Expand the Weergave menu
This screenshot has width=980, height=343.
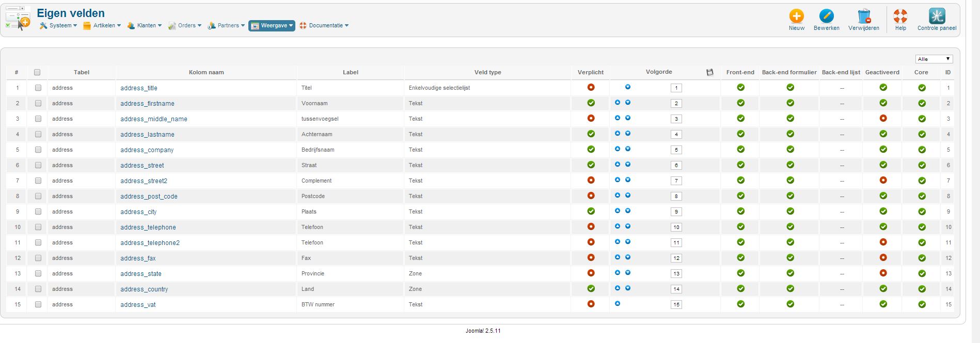tap(272, 25)
